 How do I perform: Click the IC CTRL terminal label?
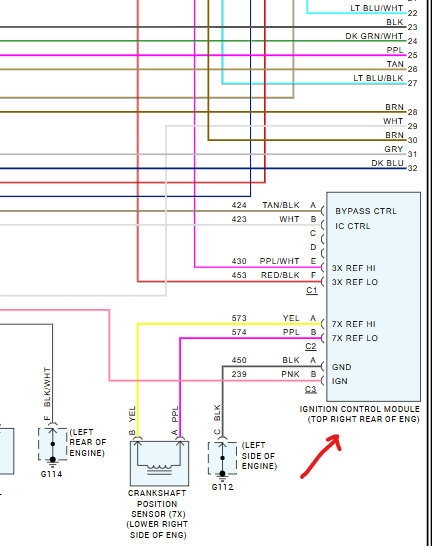pos(353,226)
